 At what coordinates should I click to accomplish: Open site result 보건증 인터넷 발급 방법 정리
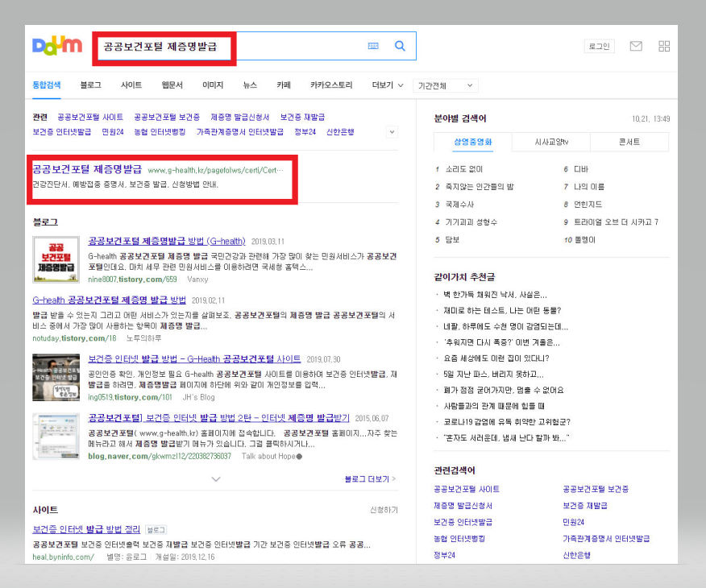point(86,529)
